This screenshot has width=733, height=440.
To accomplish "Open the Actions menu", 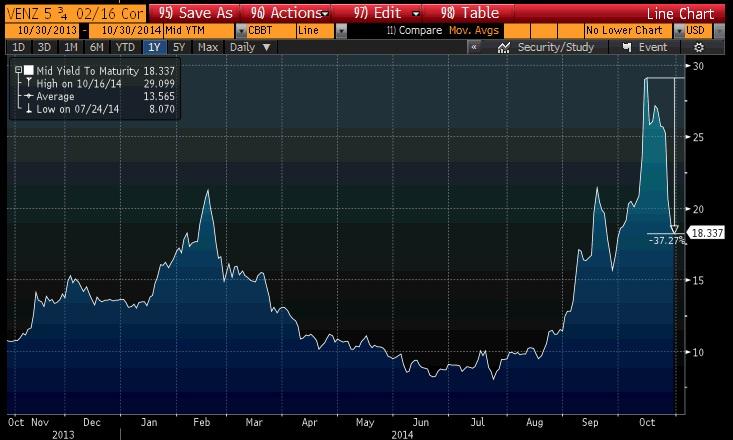I will (x=291, y=12).
